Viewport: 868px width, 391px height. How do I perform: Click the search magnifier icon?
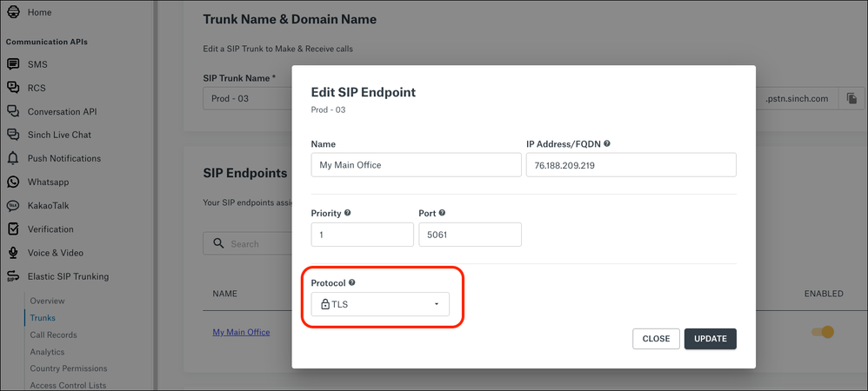[218, 243]
